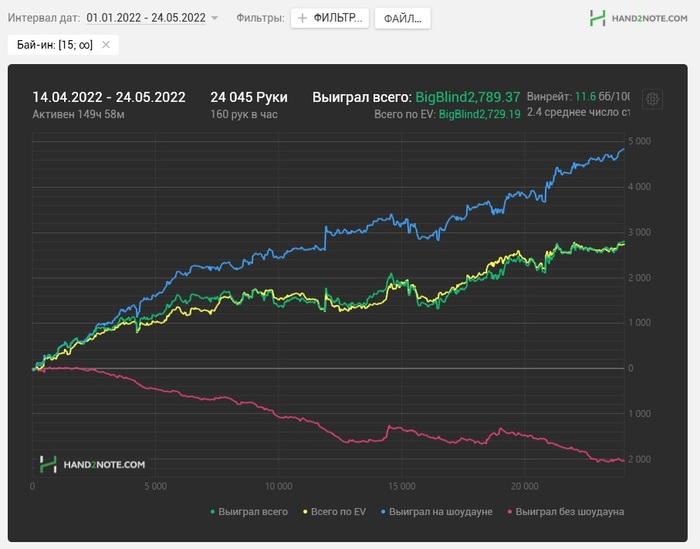Toggle Выиграл без шоудауна legend series
Image resolution: width=700 pixels, height=549 pixels.
[566, 512]
